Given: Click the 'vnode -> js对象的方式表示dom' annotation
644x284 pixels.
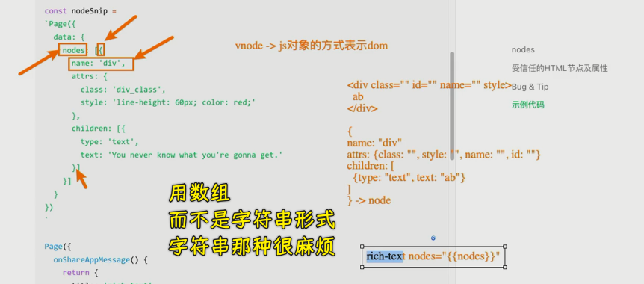Looking at the screenshot, I should 312,46.
